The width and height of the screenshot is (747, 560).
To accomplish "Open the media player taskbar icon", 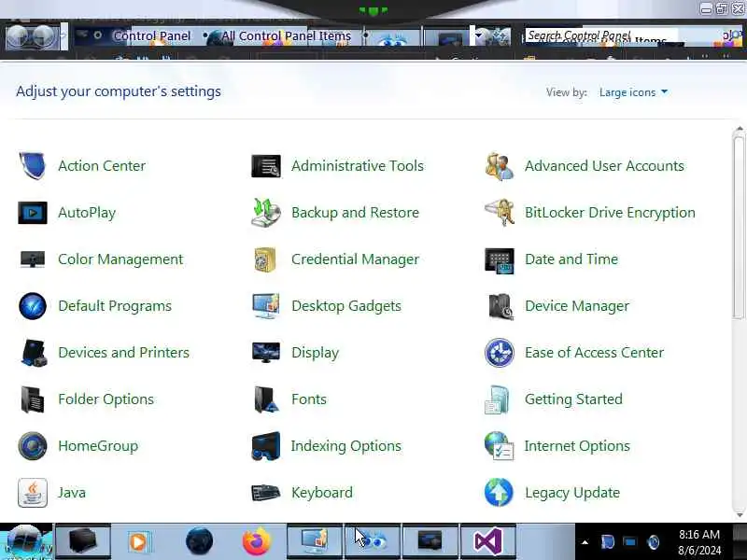I will pos(139,541).
